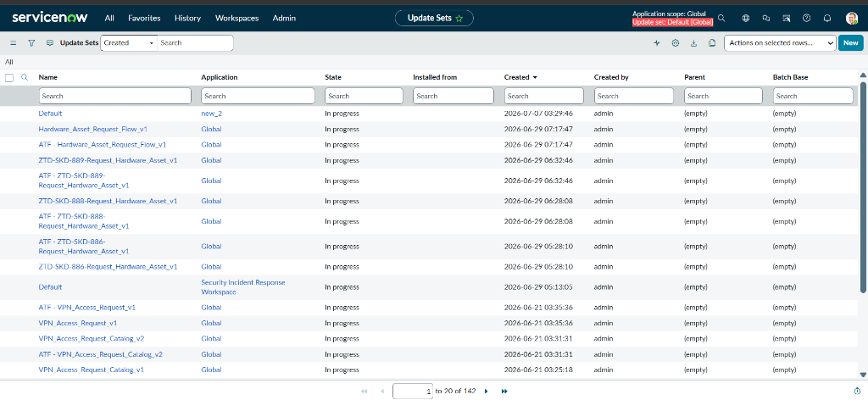Image resolution: width=868 pixels, height=400 pixels.
Task: Click the sparkle assist icon in list toolbar
Action: 657,42
